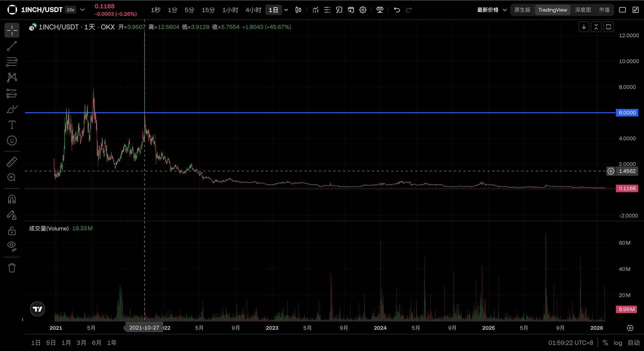Select the trend line drawing tool

click(x=12, y=46)
